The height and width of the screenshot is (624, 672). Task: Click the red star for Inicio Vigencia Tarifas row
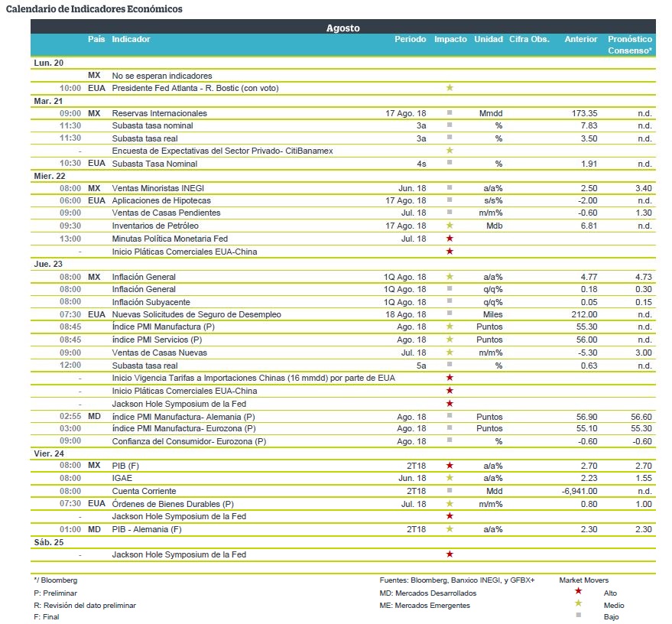click(450, 378)
